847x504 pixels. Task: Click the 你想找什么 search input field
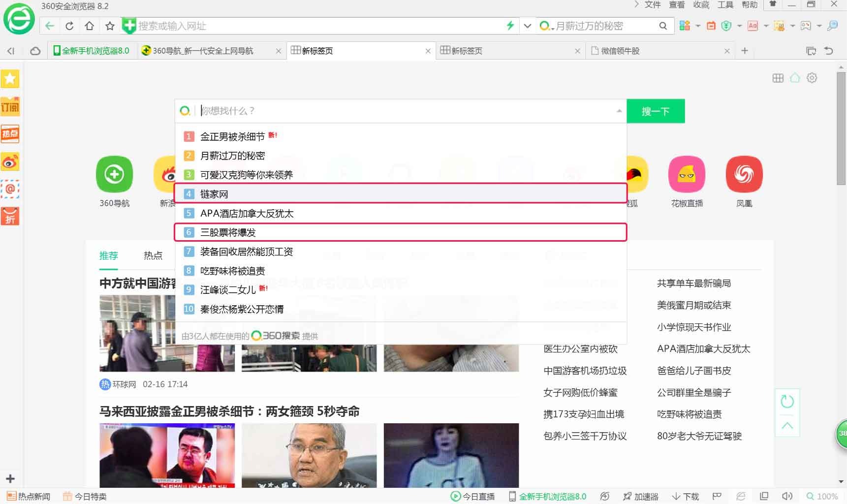coord(404,111)
